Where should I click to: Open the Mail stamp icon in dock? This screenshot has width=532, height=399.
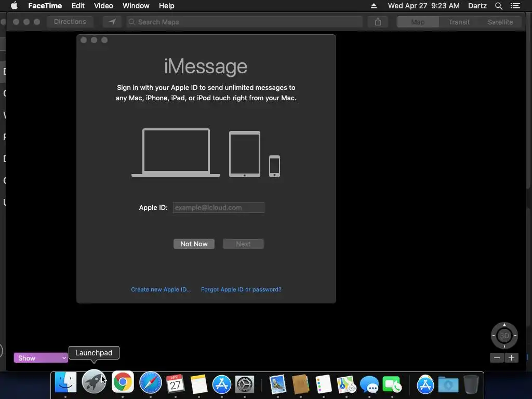[x=278, y=384]
